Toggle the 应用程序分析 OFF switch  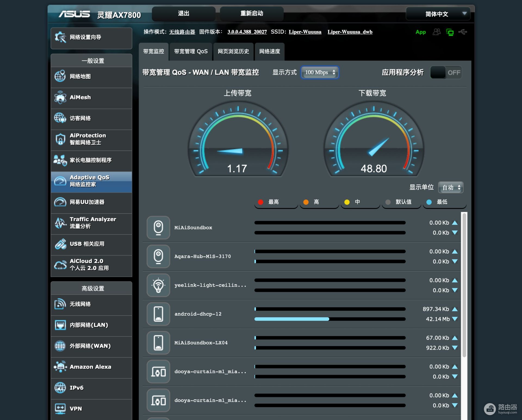tap(446, 73)
